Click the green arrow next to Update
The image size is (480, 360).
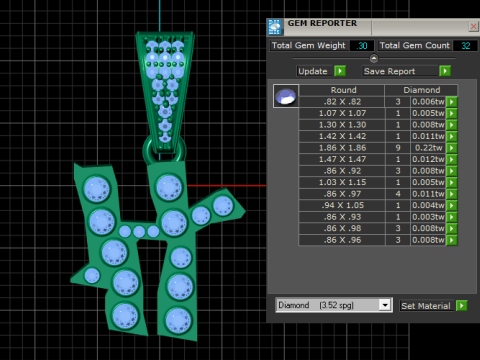point(340,71)
